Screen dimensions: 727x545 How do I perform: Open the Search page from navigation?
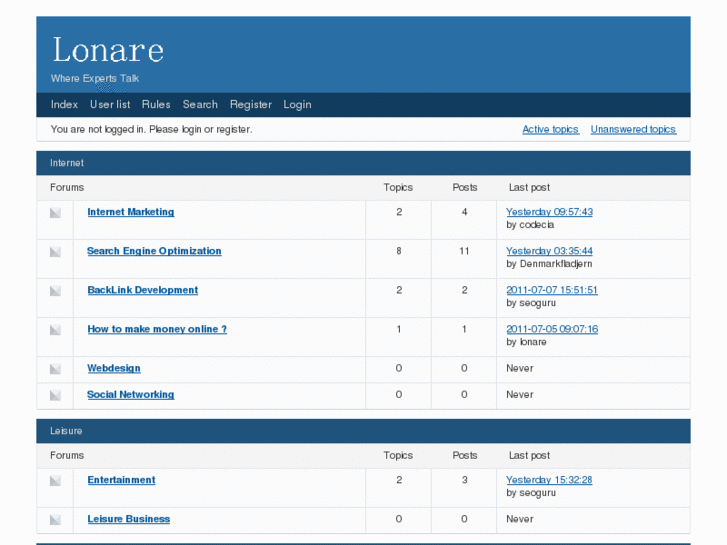point(200,104)
